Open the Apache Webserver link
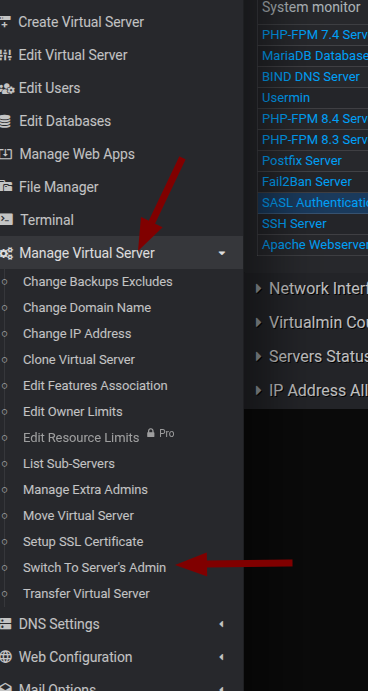 [315, 245]
